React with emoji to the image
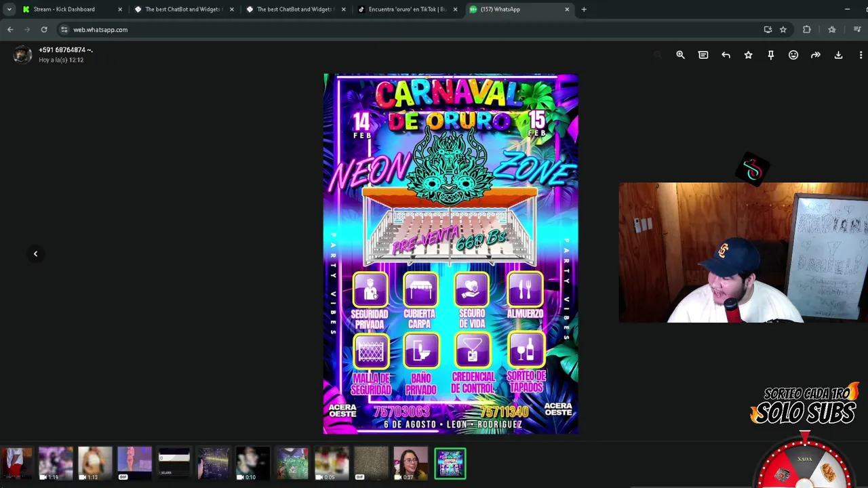Viewport: 868px width, 488px height. click(793, 55)
